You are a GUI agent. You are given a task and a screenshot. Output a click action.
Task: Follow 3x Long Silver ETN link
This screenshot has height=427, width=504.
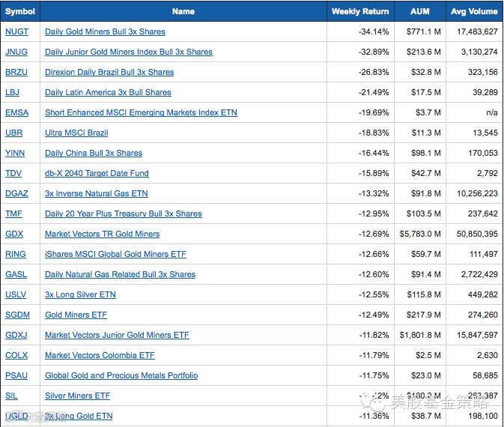80,295
